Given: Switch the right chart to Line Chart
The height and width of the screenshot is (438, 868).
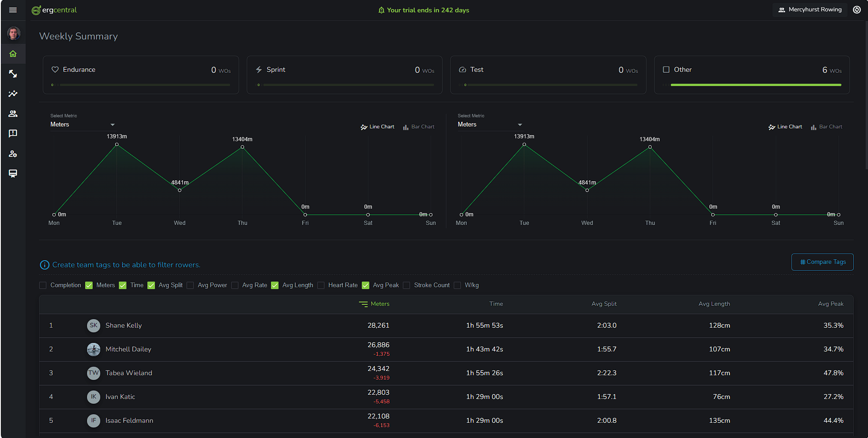Looking at the screenshot, I should (x=785, y=127).
